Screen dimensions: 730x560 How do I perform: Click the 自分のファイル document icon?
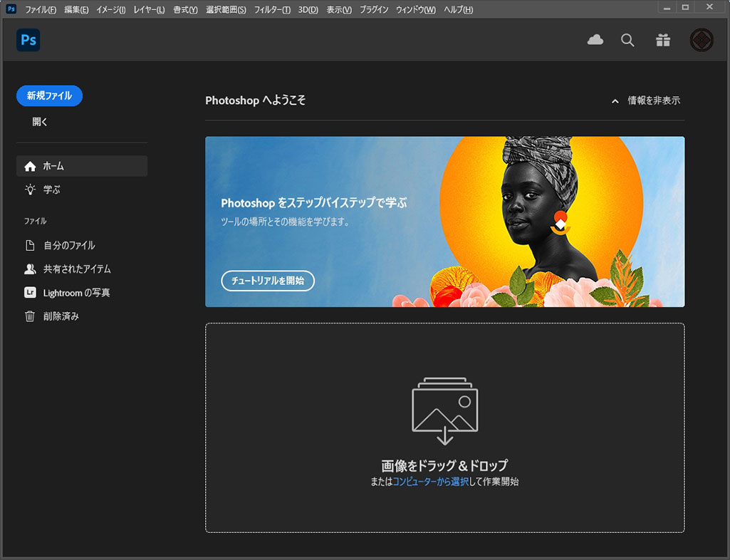tap(30, 245)
